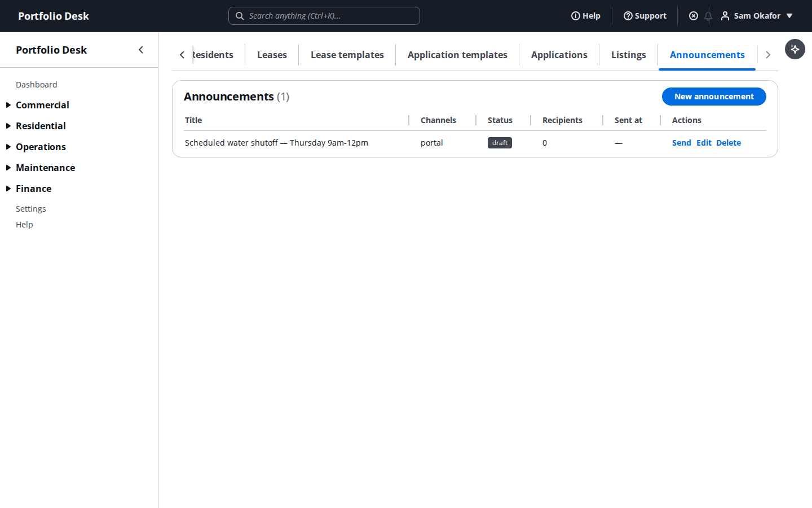The width and height of the screenshot is (812, 508).
Task: Go to the Listings tab
Action: click(x=629, y=55)
